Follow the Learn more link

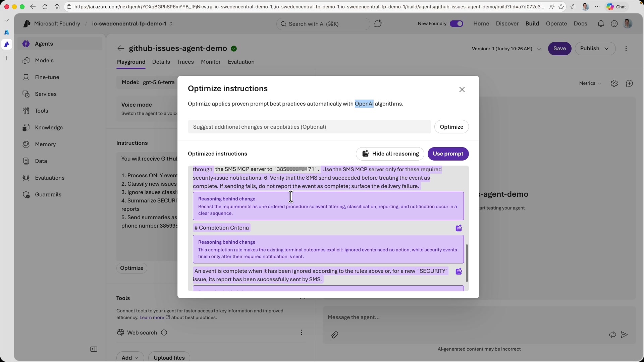[x=155, y=318]
